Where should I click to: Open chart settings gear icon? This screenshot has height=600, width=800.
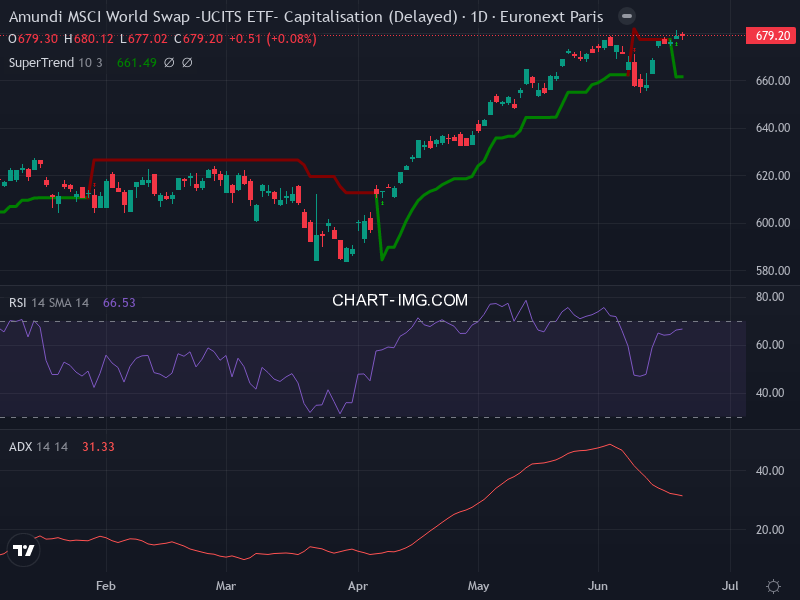(x=773, y=586)
